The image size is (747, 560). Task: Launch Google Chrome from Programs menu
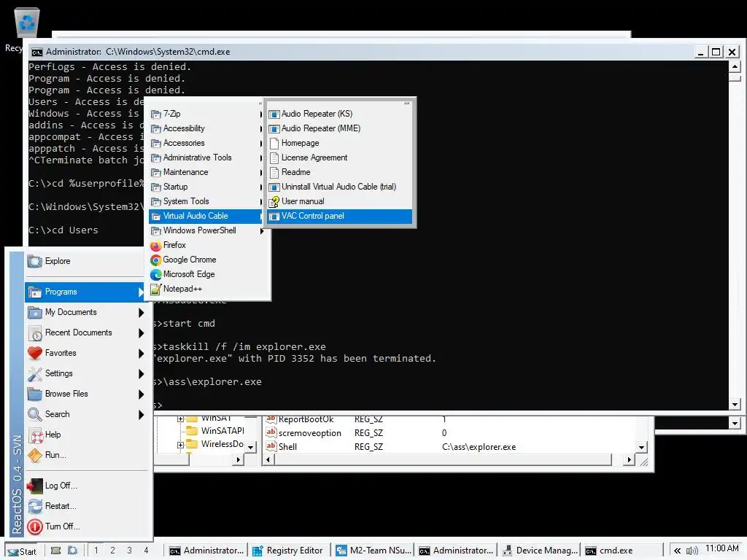pyautogui.click(x=209, y=260)
